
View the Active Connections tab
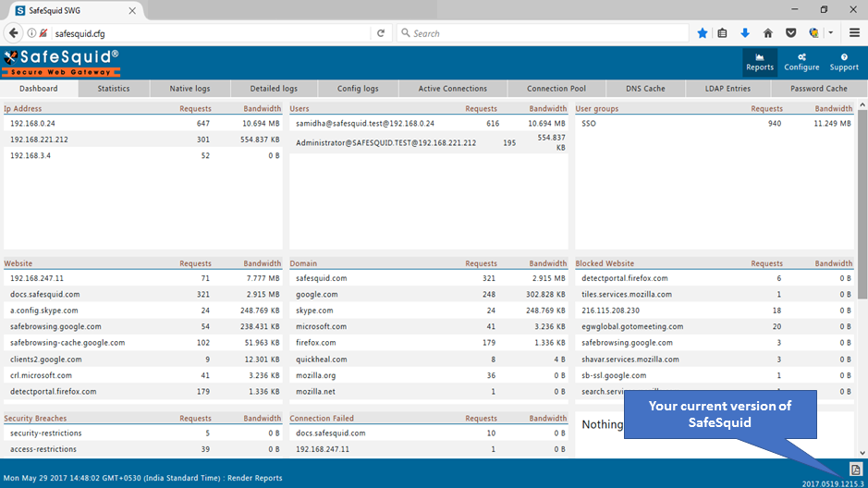point(452,89)
